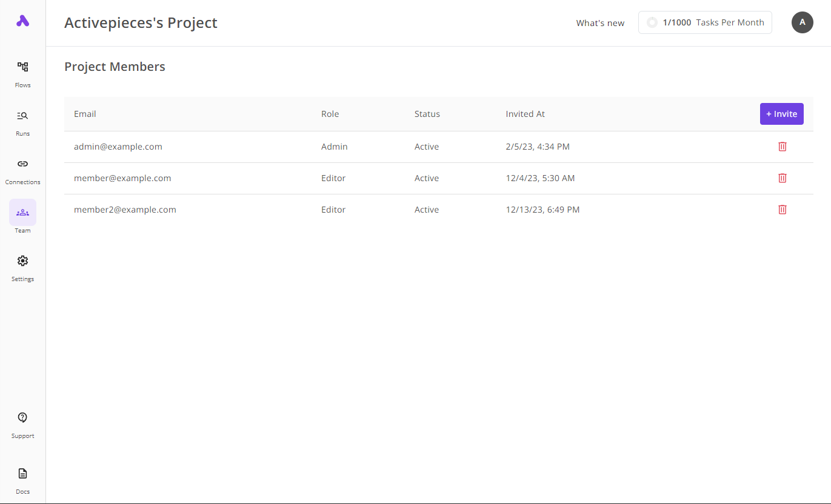Open the Docs document icon
This screenshot has width=831, height=504.
pyautogui.click(x=22, y=473)
